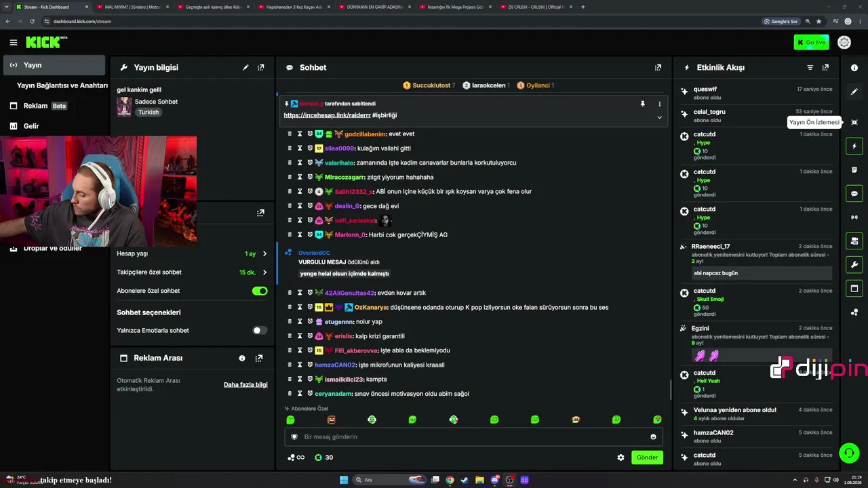868x488 pixels.
Task: Unpin the pinned chat message
Action: 642,104
